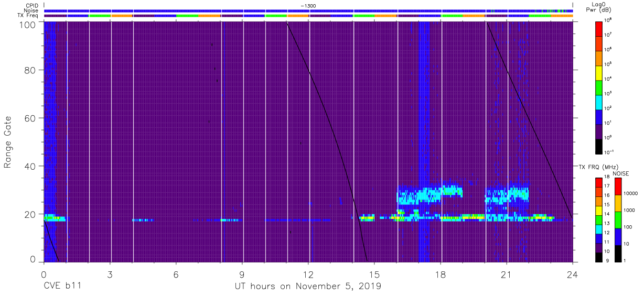Select the CVE b11 radar beam label

pos(62,287)
